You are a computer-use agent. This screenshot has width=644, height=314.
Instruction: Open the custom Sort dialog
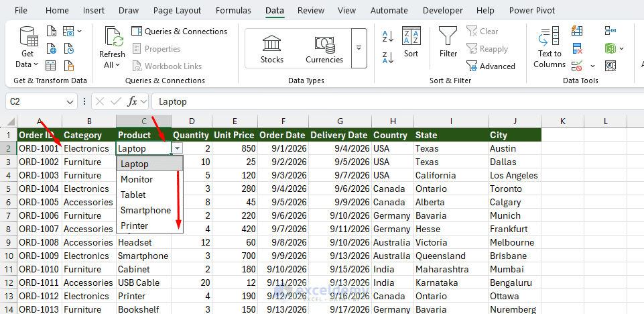411,42
